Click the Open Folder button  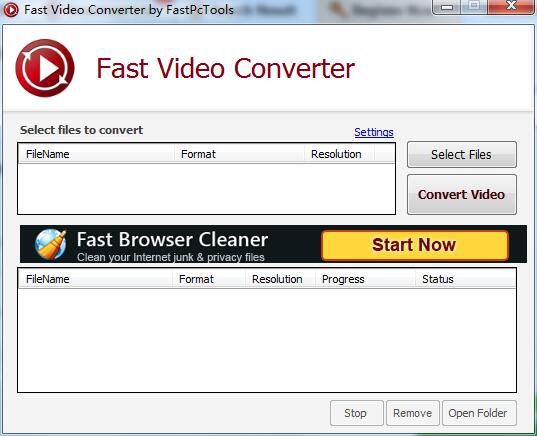point(479,413)
